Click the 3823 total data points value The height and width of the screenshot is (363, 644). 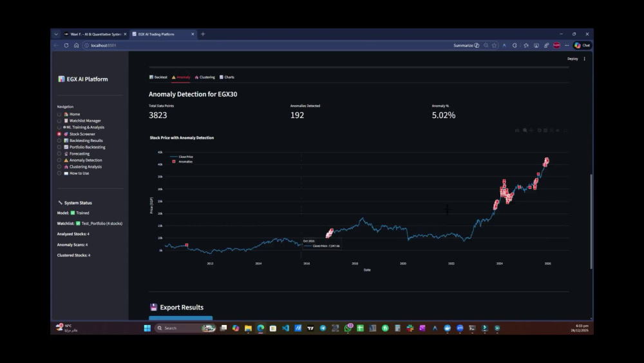pyautogui.click(x=158, y=115)
